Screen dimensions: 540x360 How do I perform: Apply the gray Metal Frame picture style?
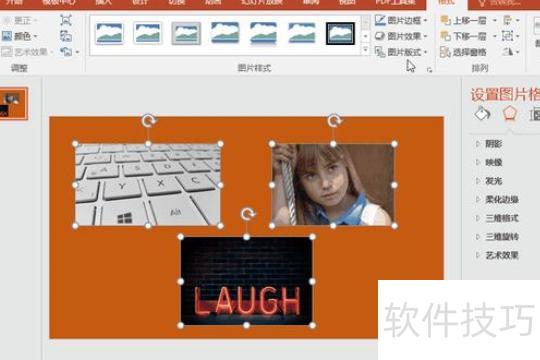point(186,33)
